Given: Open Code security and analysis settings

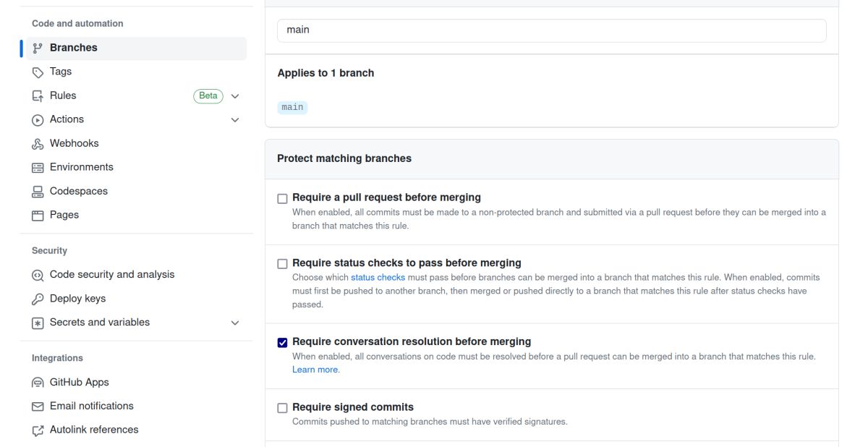Looking at the screenshot, I should point(112,275).
